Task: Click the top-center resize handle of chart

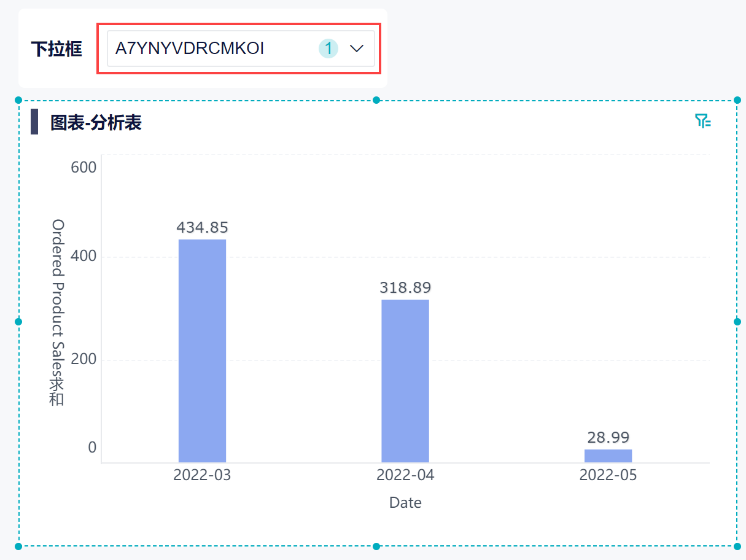Action: [x=376, y=100]
